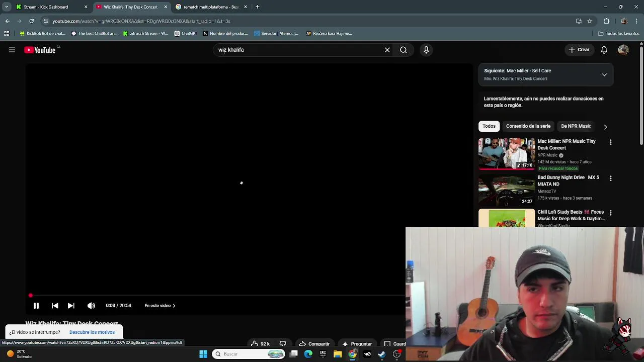Close the Wiz Khalifa Tiny Desk tab

166,7
